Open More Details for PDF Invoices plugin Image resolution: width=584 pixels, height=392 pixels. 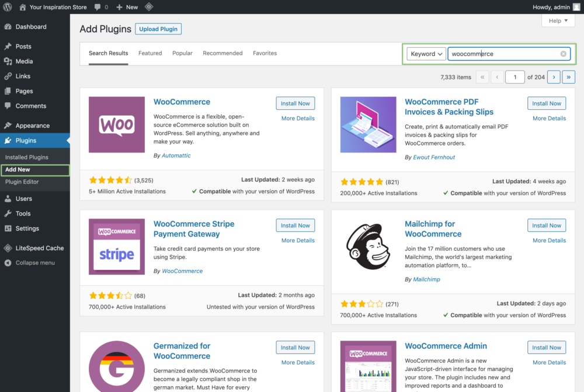pyautogui.click(x=550, y=119)
